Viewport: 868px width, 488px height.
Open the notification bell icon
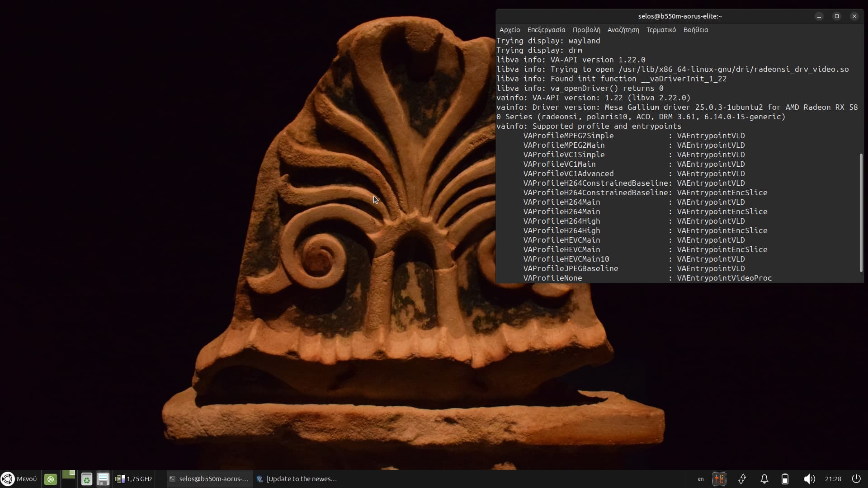(764, 479)
